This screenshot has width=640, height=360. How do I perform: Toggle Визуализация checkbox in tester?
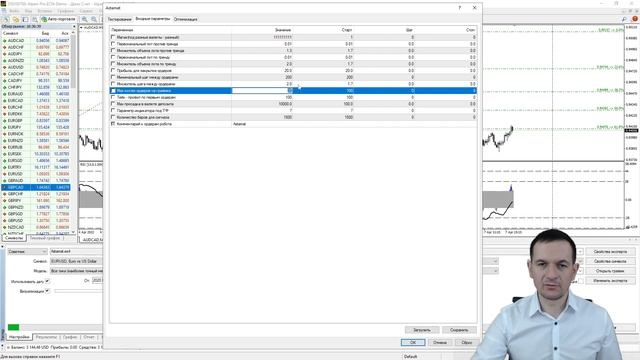click(47, 291)
